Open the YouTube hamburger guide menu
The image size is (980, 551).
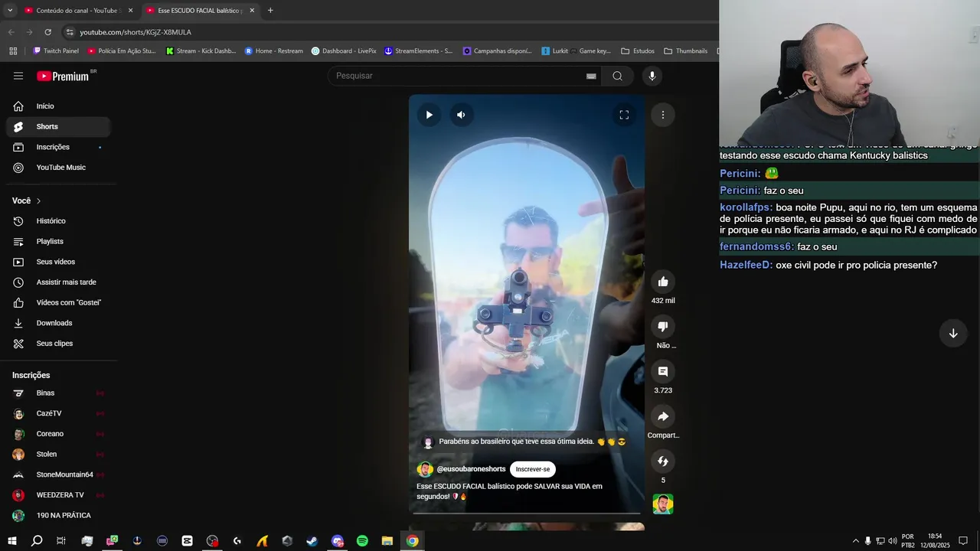pos(18,76)
